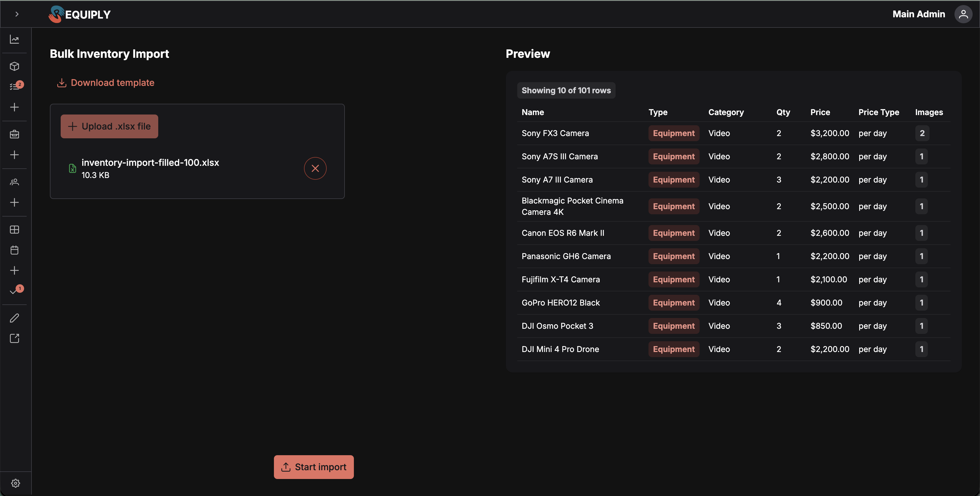Open the Main Admin user avatar

point(963,14)
